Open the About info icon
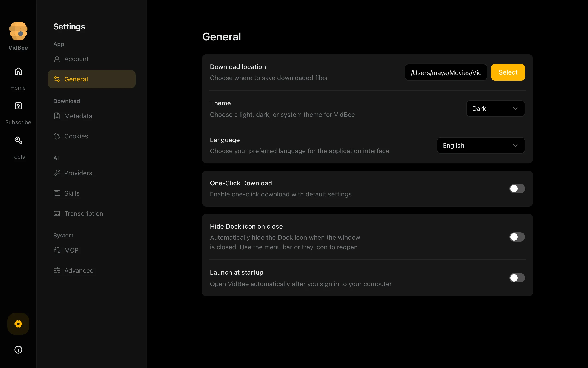Image resolution: width=588 pixels, height=368 pixels. point(18,350)
